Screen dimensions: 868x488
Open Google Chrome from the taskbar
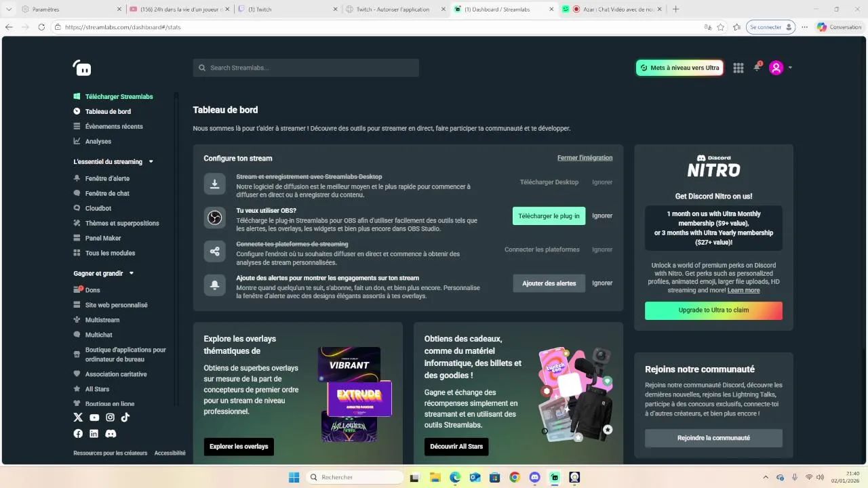pyautogui.click(x=515, y=477)
